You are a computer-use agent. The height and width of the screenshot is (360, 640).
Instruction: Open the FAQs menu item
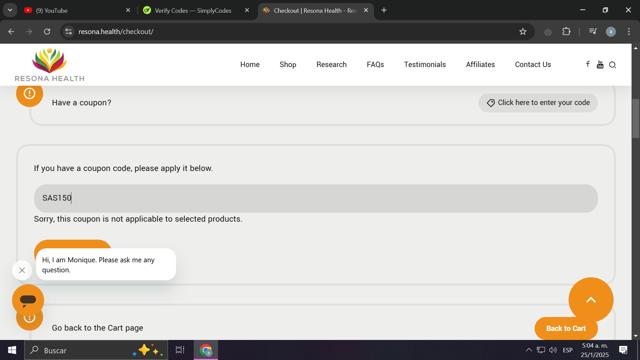375,64
